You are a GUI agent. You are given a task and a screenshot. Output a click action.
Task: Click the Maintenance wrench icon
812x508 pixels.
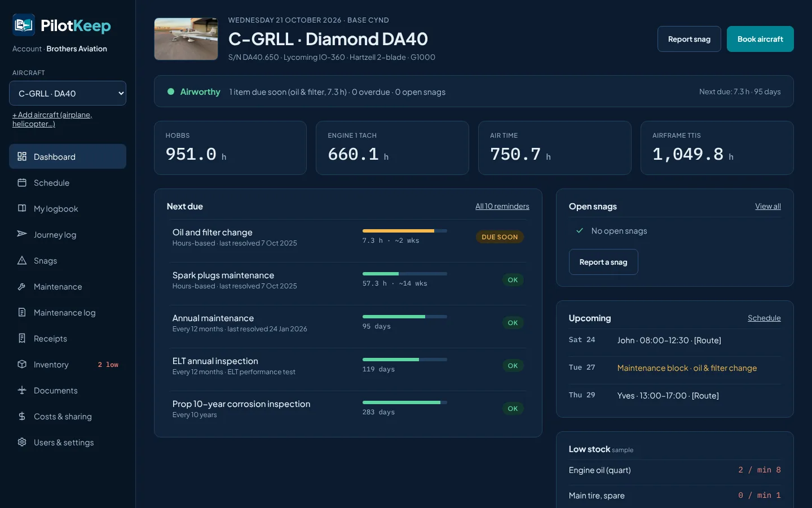[22, 286]
